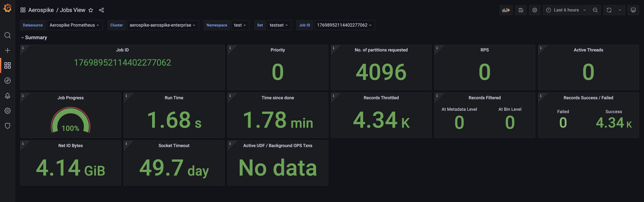Open the Last 6 hours time picker
The height and width of the screenshot is (202, 644).
[566, 10]
